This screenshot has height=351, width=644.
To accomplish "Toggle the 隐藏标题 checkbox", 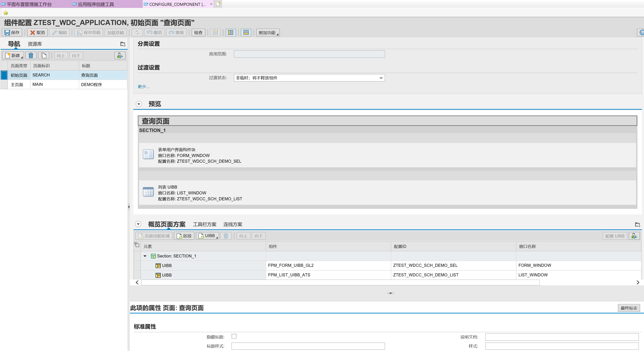I will 234,337.
